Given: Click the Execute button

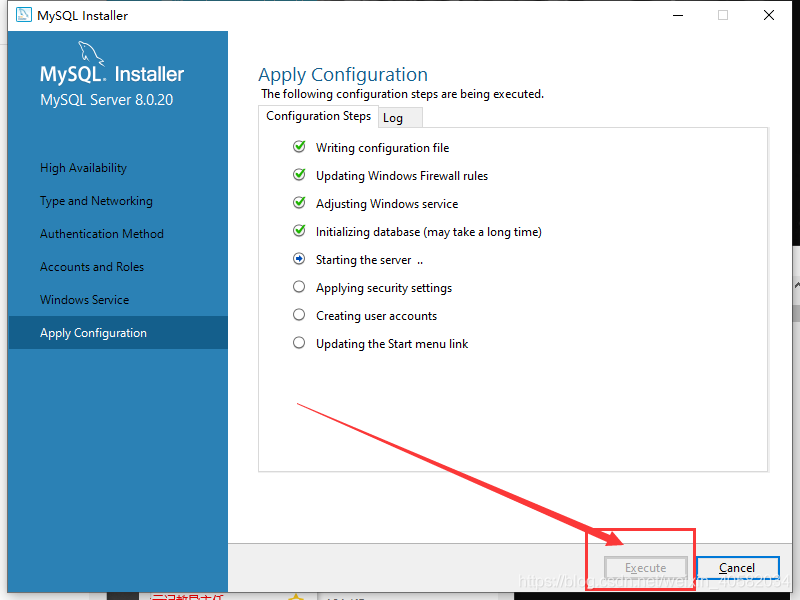Looking at the screenshot, I should click(x=645, y=568).
